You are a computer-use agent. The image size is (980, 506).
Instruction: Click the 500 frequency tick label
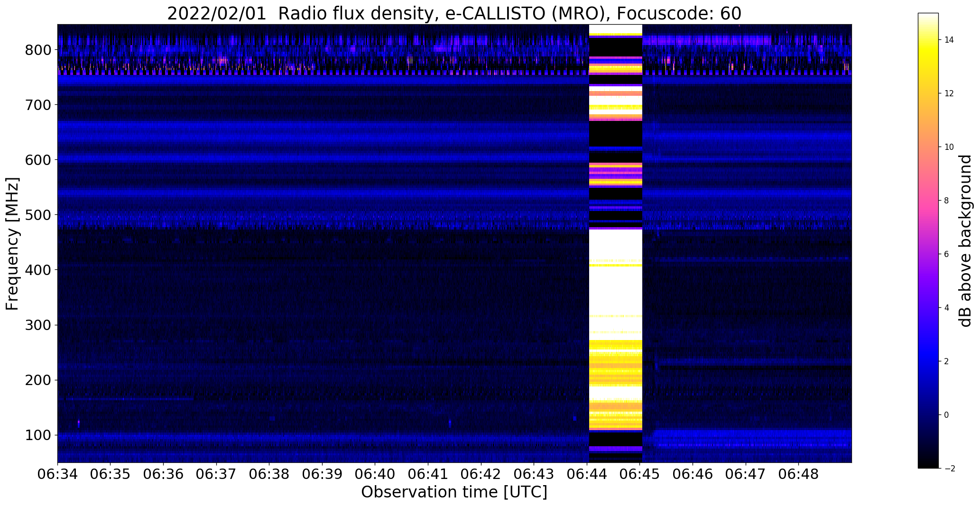tap(37, 215)
